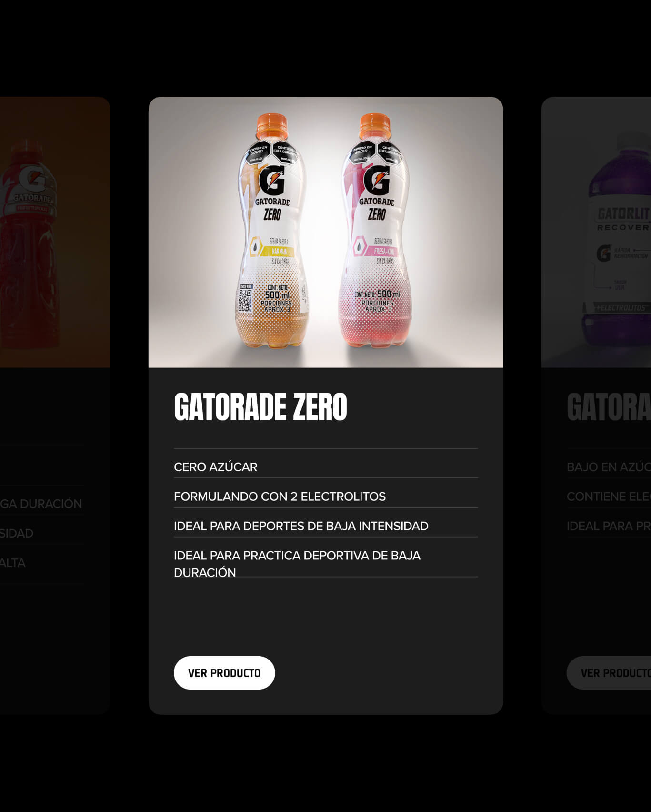Click the G bolt logo on orange bottle
Screen dimensions: 651x812
[272, 181]
